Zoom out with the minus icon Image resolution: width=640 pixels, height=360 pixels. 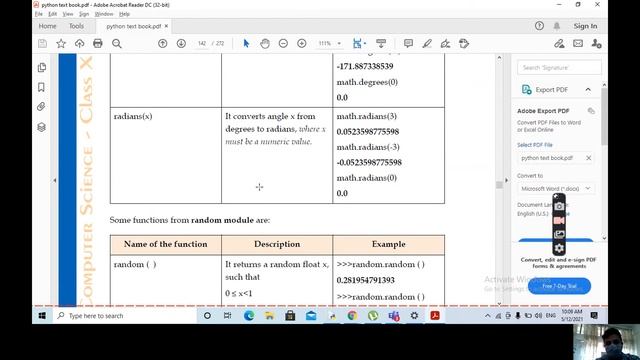(x=283, y=43)
